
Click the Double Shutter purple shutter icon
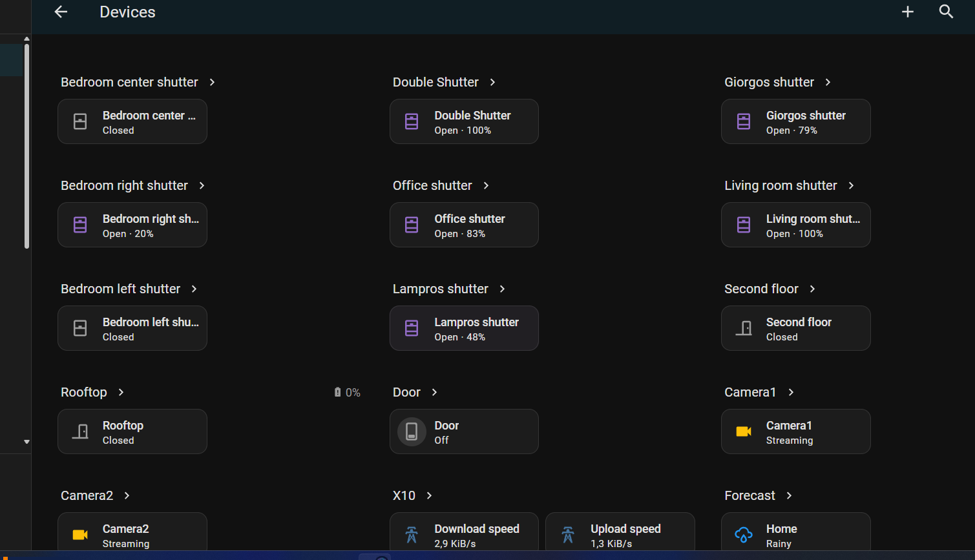412,121
